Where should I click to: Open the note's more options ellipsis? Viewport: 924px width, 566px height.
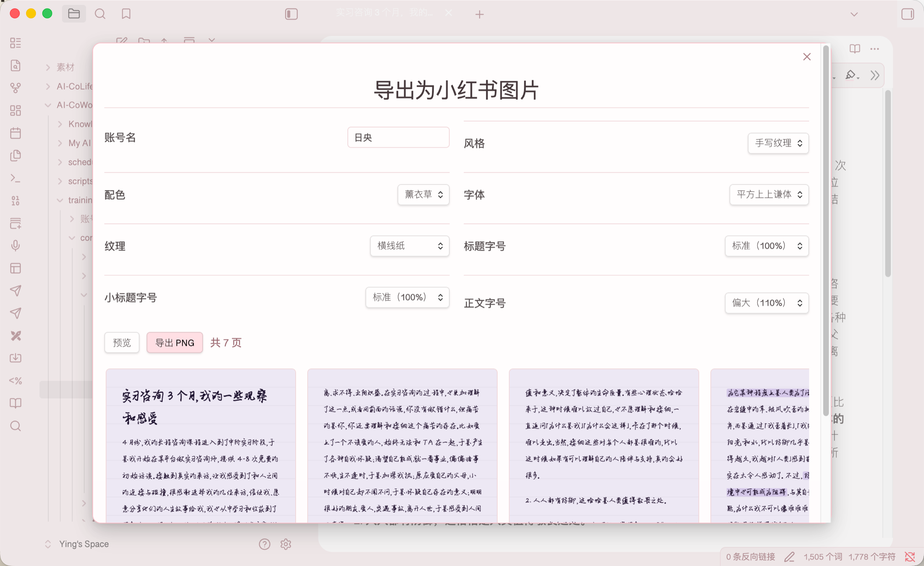[x=874, y=49]
